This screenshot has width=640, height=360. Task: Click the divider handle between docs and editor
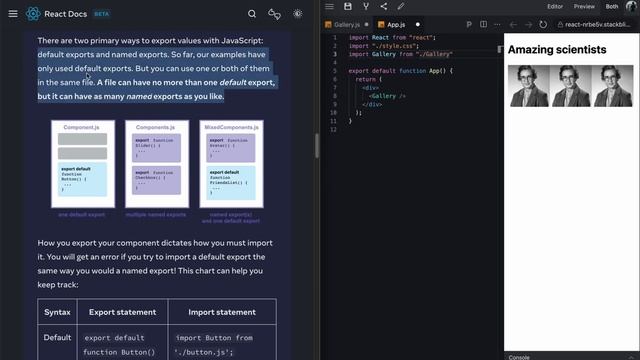point(317,145)
